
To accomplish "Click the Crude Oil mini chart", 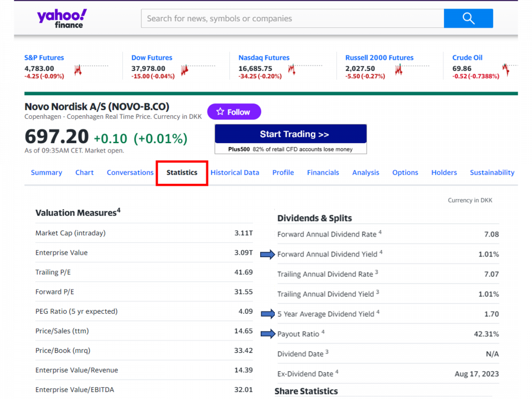I will pyautogui.click(x=510, y=70).
